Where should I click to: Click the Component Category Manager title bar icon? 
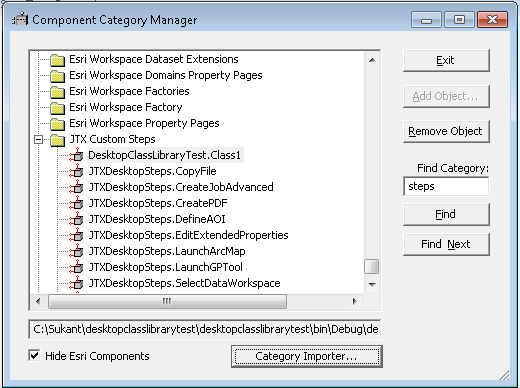click(x=20, y=19)
